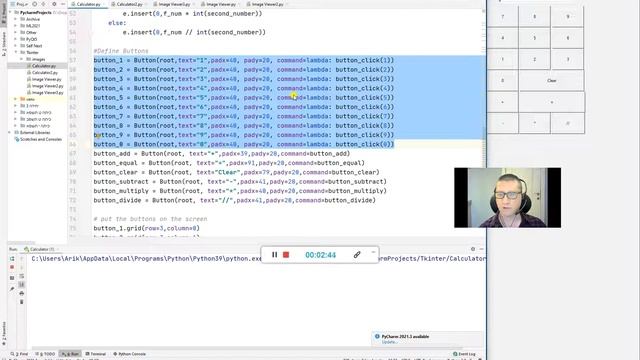Image resolution: width=640 pixels, height=360 pixels.
Task: Open the Python Console tool window
Action: [x=129, y=354]
